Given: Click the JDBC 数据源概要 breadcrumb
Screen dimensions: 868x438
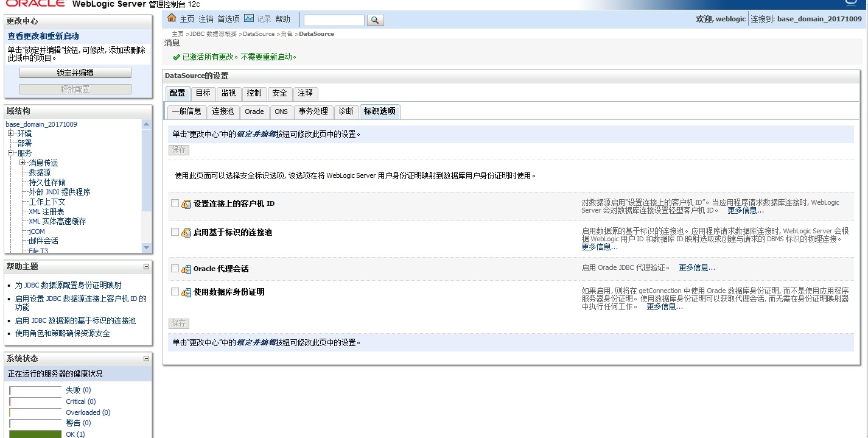Looking at the screenshot, I should click(214, 34).
